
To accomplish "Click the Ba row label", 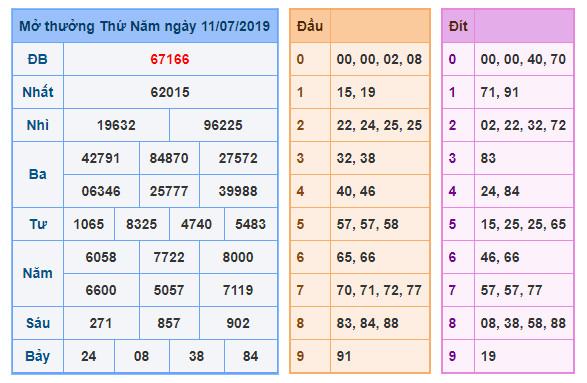I will pyautogui.click(x=38, y=174).
